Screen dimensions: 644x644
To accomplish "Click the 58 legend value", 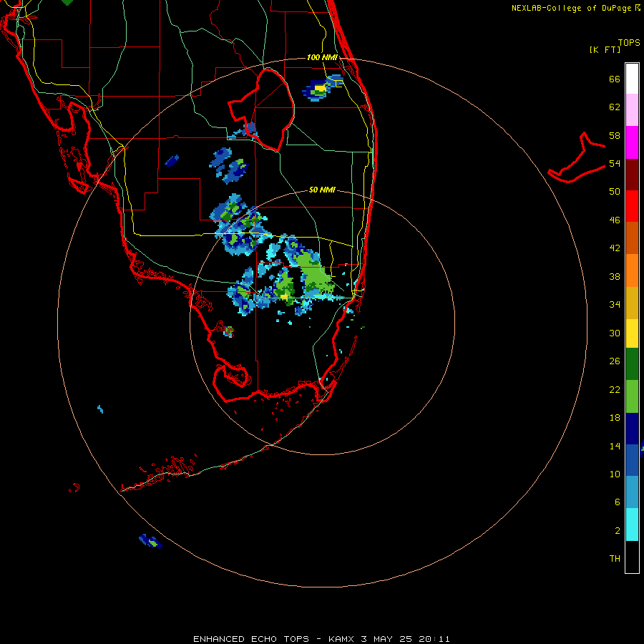I will [x=615, y=135].
